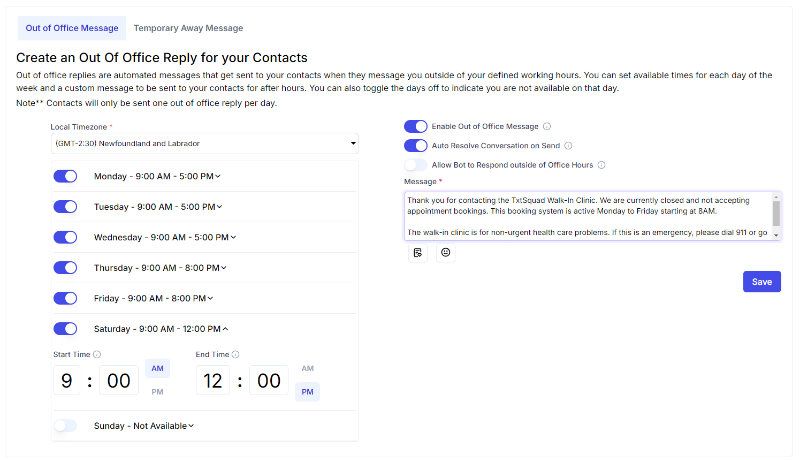This screenshot has height=462, width=800.
Task: Select the Out of Office Message tab
Action: coord(72,28)
